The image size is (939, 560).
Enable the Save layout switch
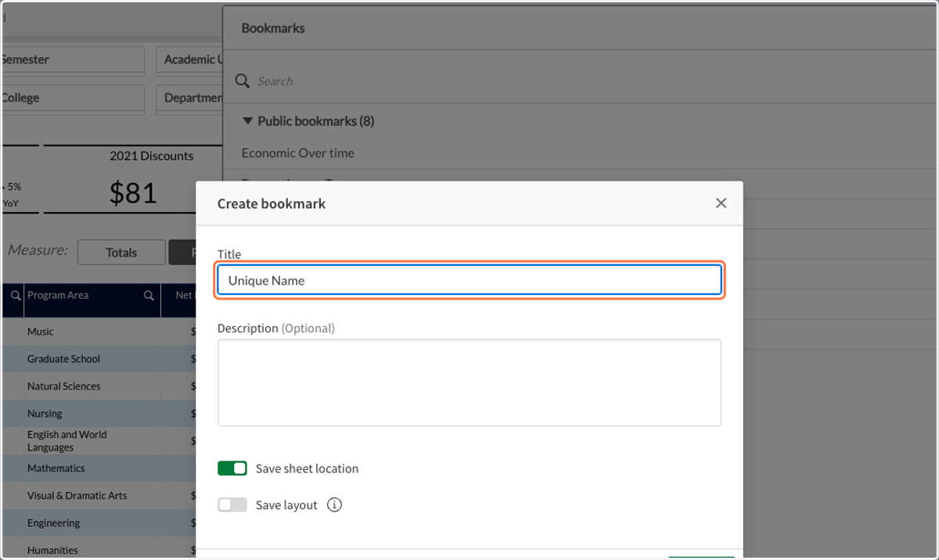tap(232, 505)
